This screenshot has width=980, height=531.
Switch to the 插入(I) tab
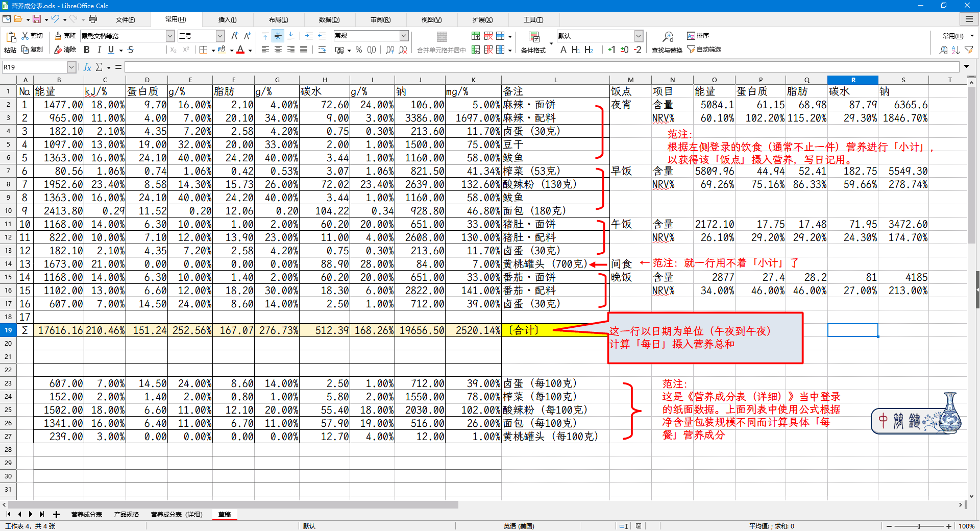(227, 19)
